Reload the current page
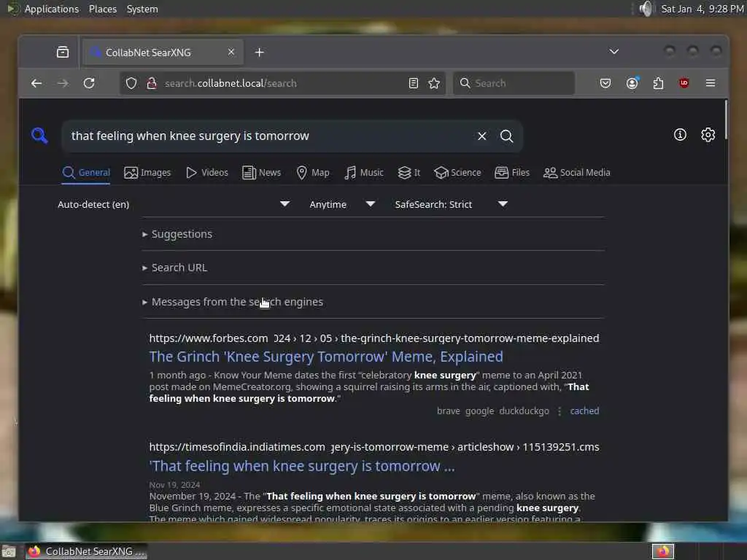 89,83
